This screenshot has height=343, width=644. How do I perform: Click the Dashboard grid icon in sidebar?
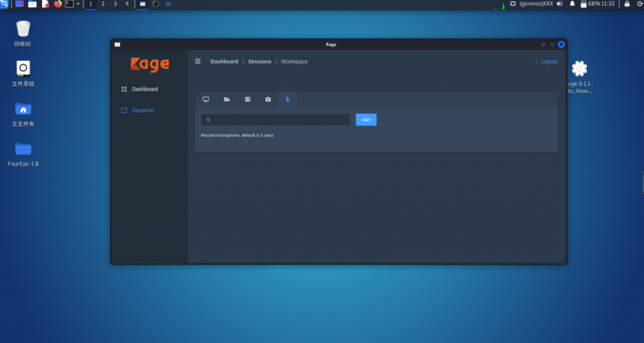124,89
